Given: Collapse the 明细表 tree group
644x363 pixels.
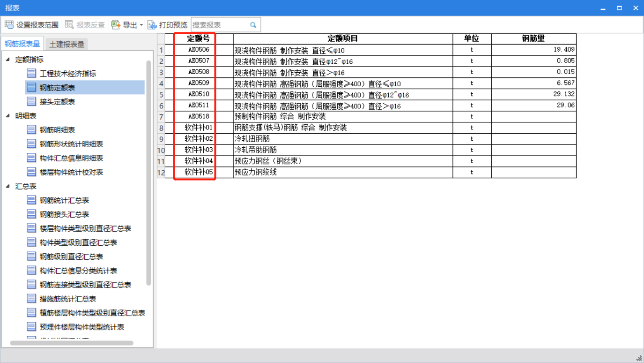Looking at the screenshot, I should pyautogui.click(x=8, y=116).
